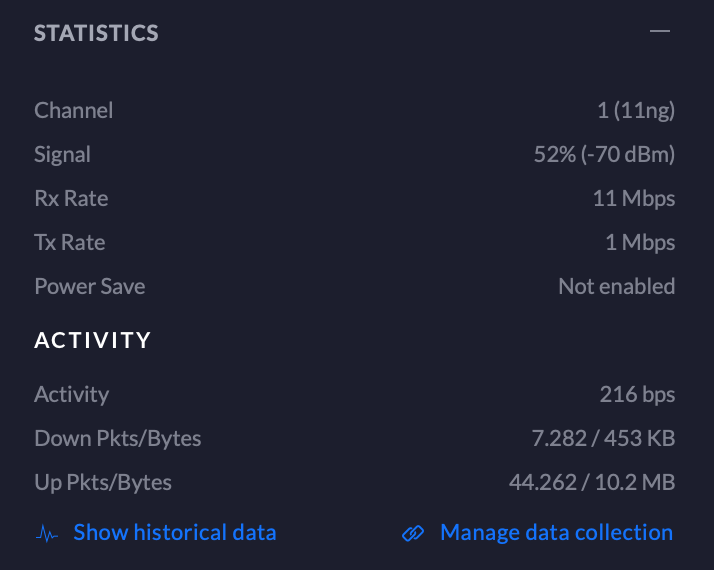Click the Down Pkts/Bytes value 7.282 / 453 KB
Viewport: 714px width, 570px height.
pyautogui.click(x=603, y=438)
